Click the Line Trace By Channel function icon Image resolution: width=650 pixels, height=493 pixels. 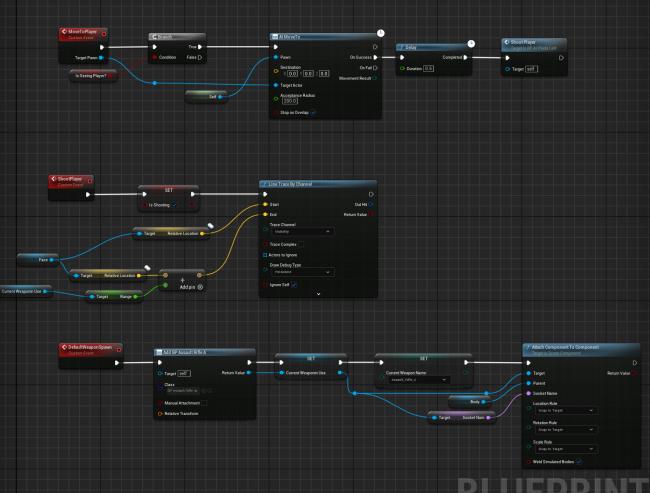click(264, 184)
